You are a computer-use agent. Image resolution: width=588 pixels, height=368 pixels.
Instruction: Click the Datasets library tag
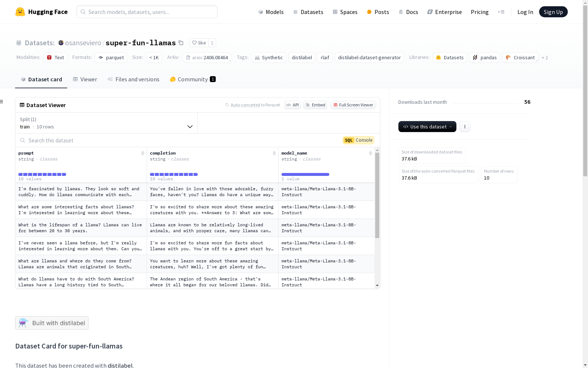pos(450,57)
